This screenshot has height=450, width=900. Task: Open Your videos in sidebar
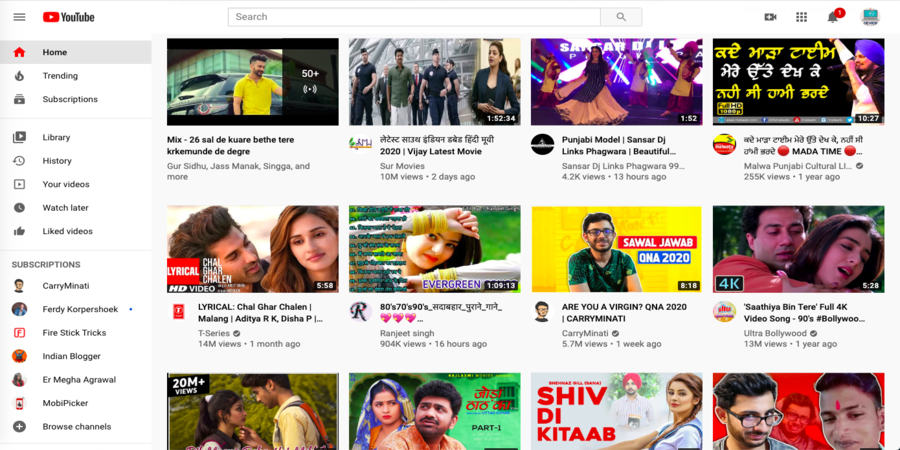tap(76, 184)
